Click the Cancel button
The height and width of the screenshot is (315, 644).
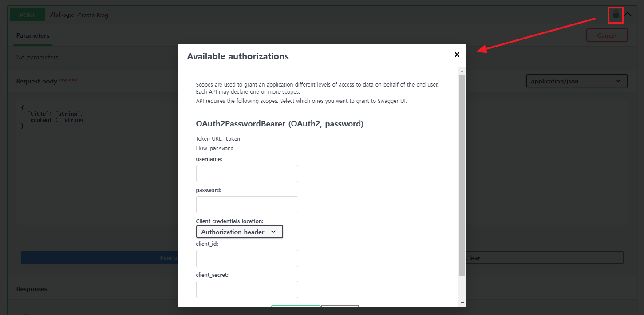pyautogui.click(x=607, y=35)
